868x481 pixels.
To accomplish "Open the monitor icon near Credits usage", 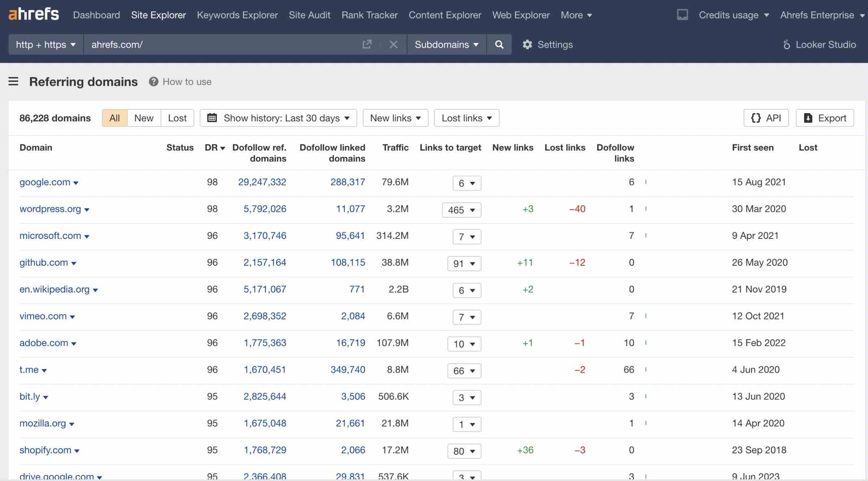I will [682, 15].
